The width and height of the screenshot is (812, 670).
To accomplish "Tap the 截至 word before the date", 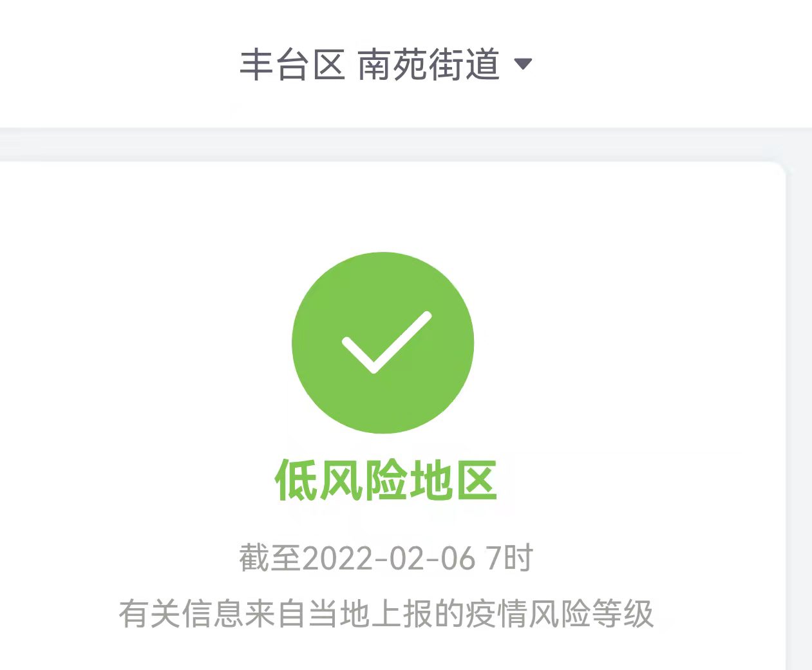I will [270, 558].
